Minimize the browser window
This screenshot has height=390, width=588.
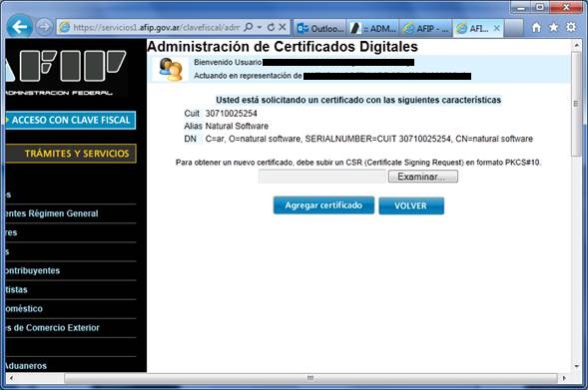point(520,8)
